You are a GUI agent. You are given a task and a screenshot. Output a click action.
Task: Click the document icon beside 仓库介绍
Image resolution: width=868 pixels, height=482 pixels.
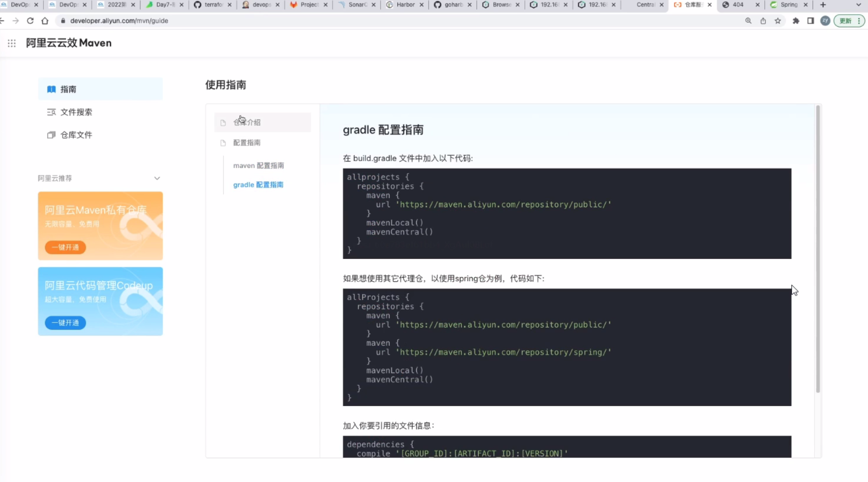(x=223, y=122)
